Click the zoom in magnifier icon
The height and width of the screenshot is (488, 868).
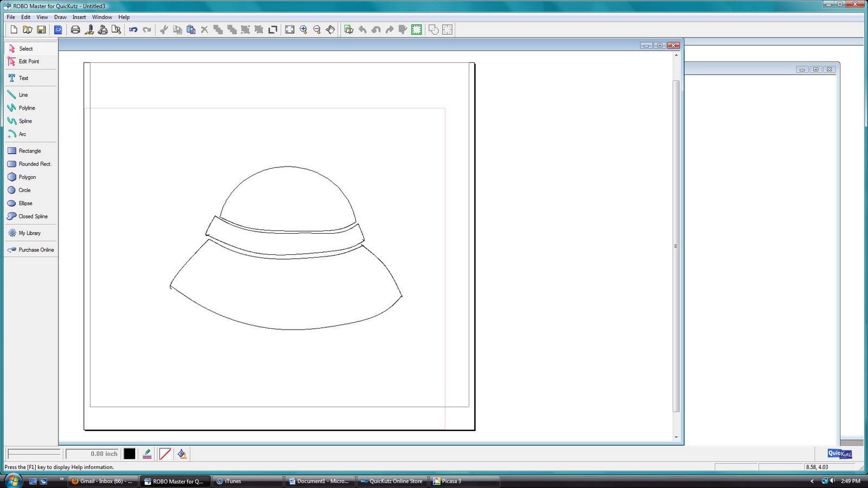pyautogui.click(x=303, y=30)
